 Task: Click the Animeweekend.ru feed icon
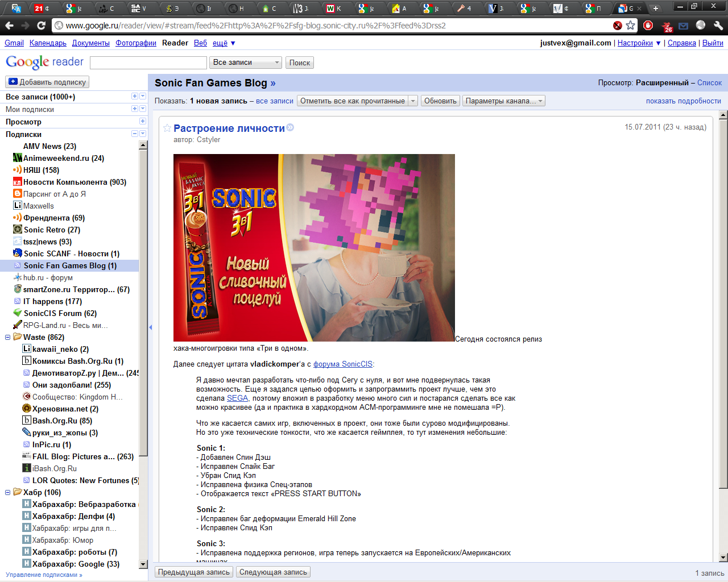point(18,158)
